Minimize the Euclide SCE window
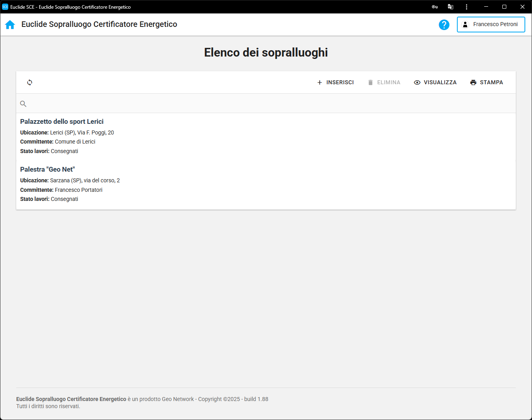Screen dimensions: 532x420 coord(486,7)
